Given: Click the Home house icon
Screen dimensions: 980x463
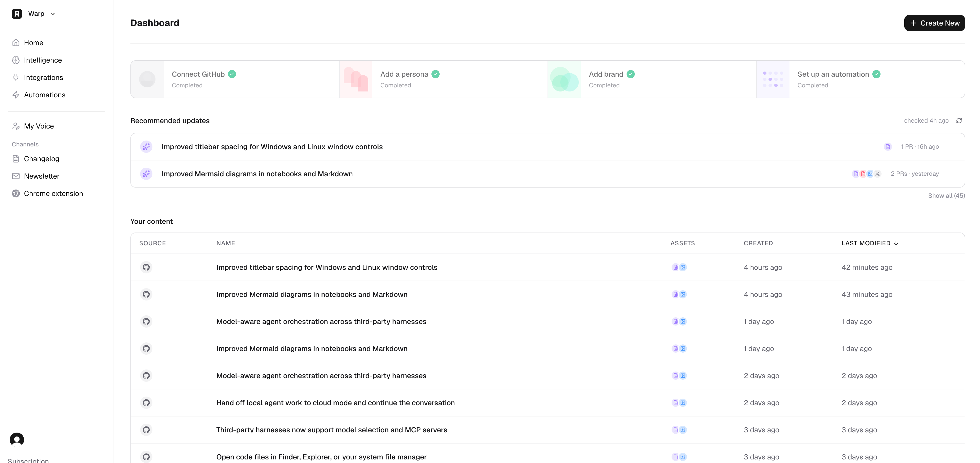Looking at the screenshot, I should pos(16,43).
